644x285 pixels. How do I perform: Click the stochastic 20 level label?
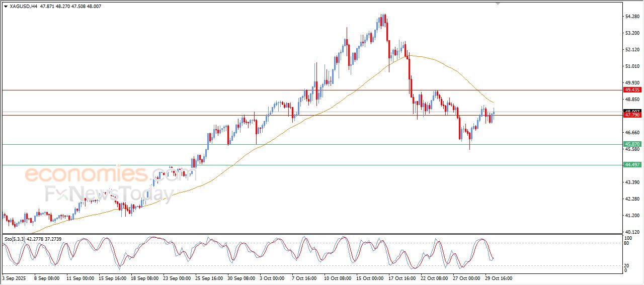pyautogui.click(x=627, y=265)
